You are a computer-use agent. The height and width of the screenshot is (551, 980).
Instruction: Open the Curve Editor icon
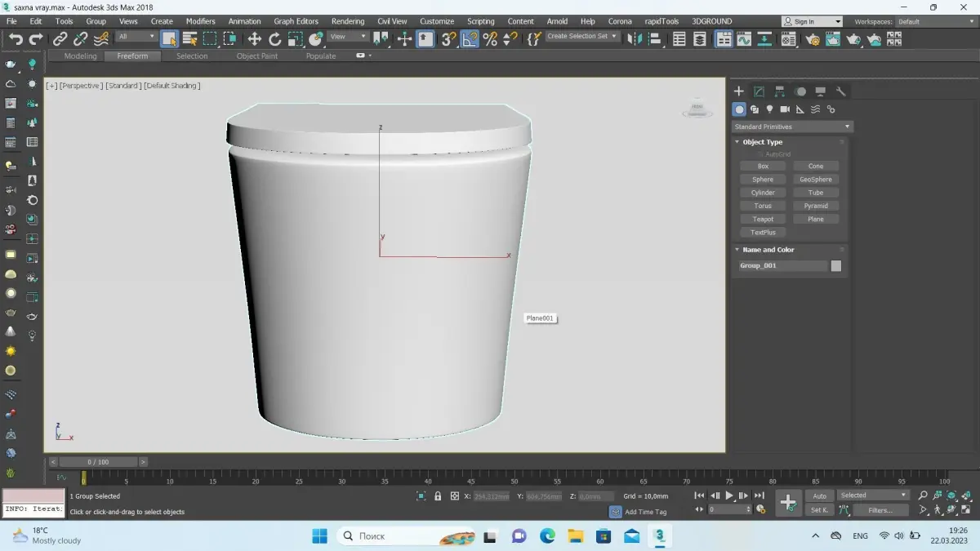pos(743,38)
